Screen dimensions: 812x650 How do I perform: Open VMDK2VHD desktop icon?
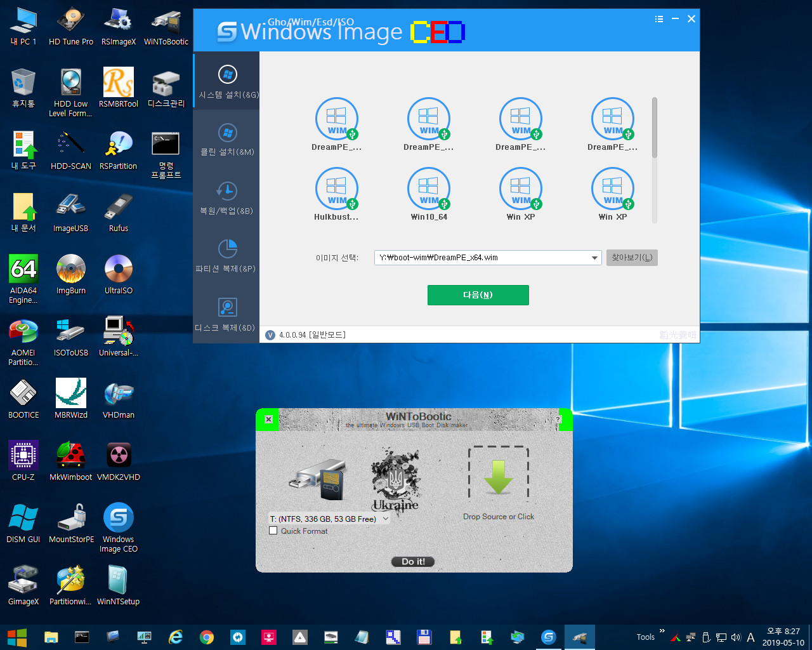coord(119,461)
